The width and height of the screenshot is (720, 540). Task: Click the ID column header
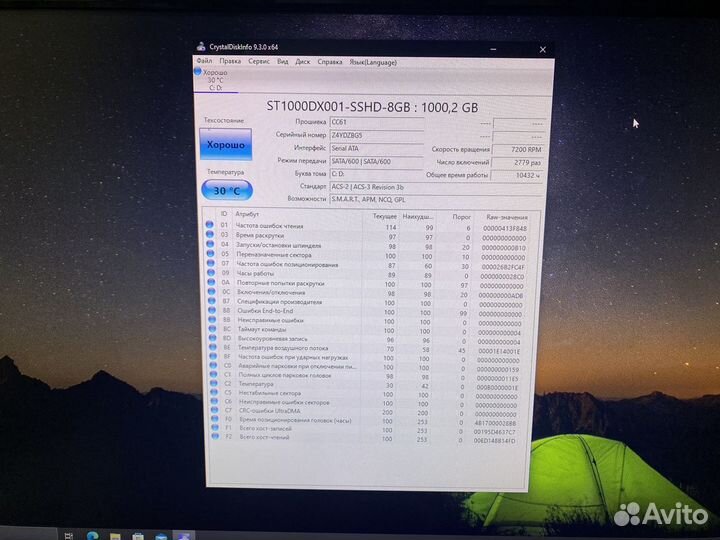click(224, 214)
